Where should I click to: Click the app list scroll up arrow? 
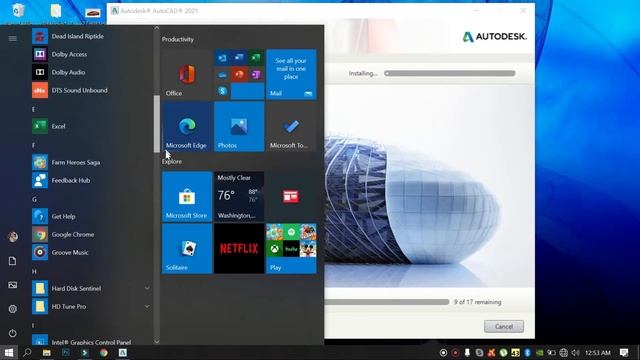[x=157, y=28]
